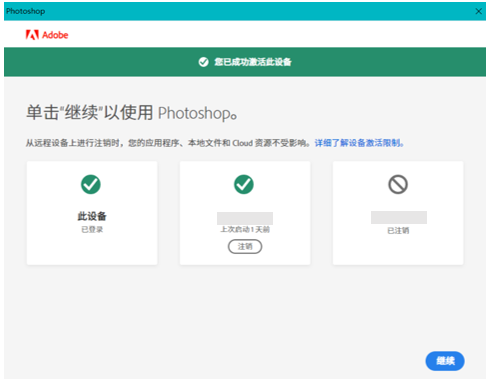
Task: Click the green checkmark above 上次启动1天前
Action: click(x=244, y=184)
